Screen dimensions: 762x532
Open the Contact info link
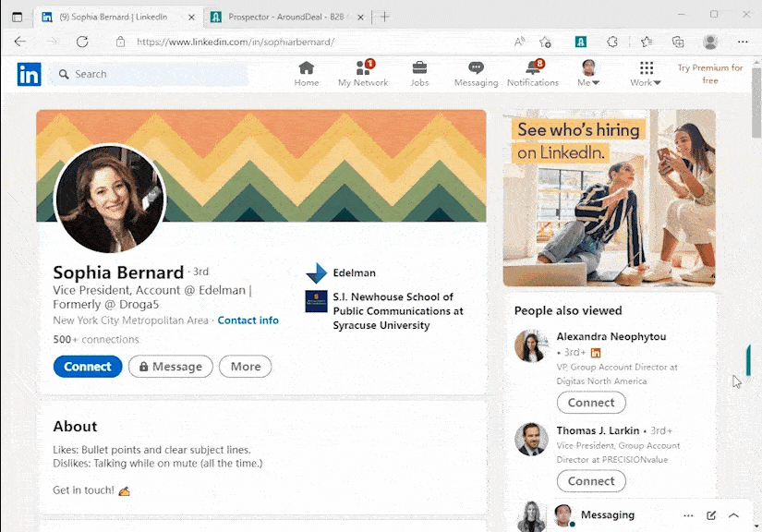tap(248, 320)
